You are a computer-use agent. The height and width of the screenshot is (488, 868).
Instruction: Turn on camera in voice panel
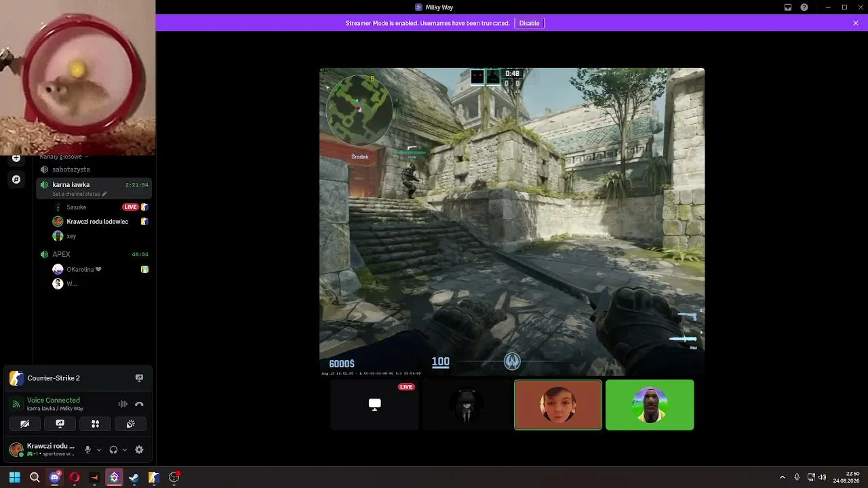(25, 424)
